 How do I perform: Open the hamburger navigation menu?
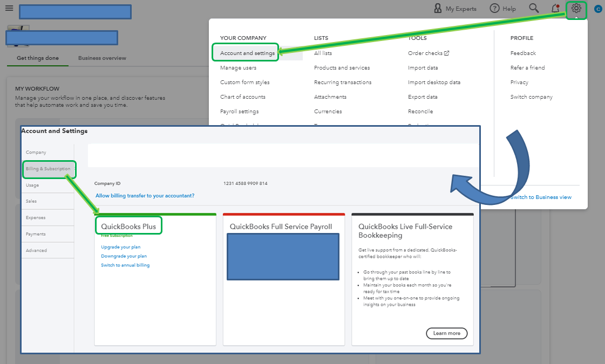[x=10, y=8]
